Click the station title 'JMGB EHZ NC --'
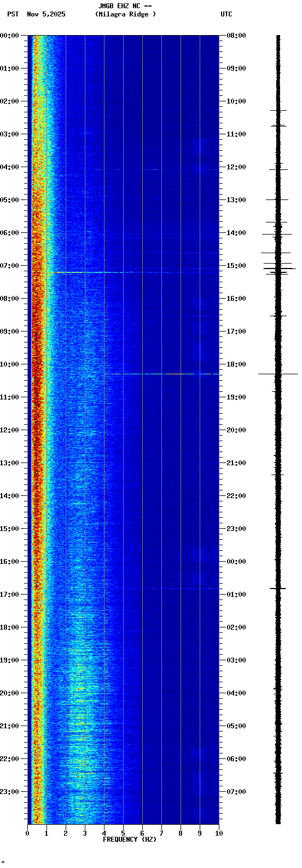Screen dimensions: 302x868 click(125, 6)
